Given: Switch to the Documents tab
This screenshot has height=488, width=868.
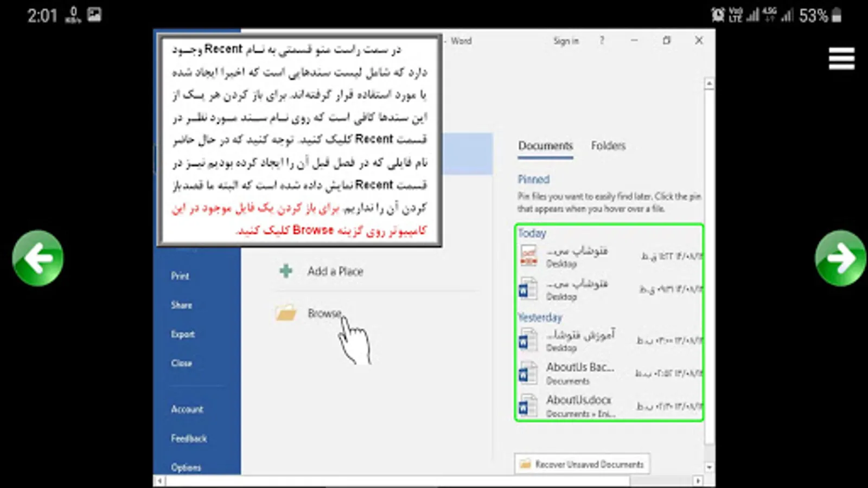Looking at the screenshot, I should (545, 146).
